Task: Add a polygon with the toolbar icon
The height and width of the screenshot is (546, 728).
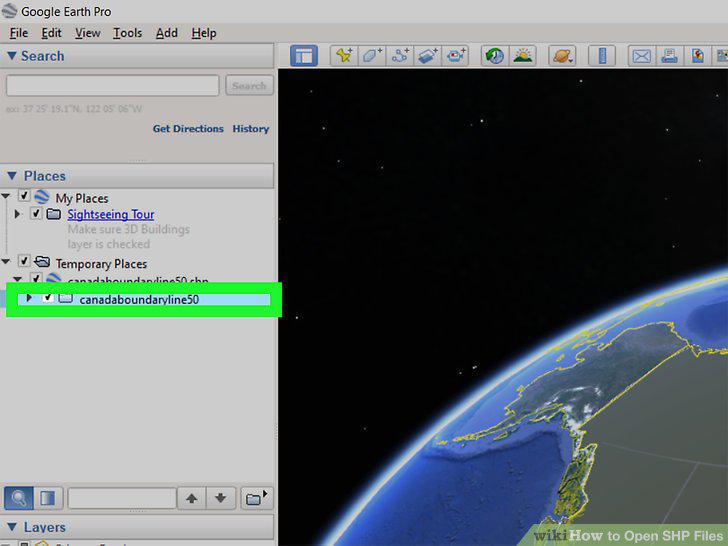Action: pyautogui.click(x=372, y=56)
